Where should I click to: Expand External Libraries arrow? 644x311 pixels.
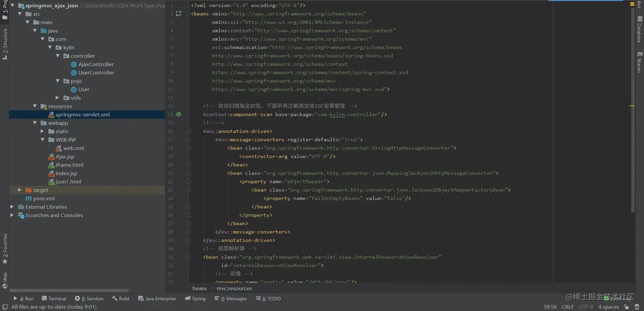point(12,207)
